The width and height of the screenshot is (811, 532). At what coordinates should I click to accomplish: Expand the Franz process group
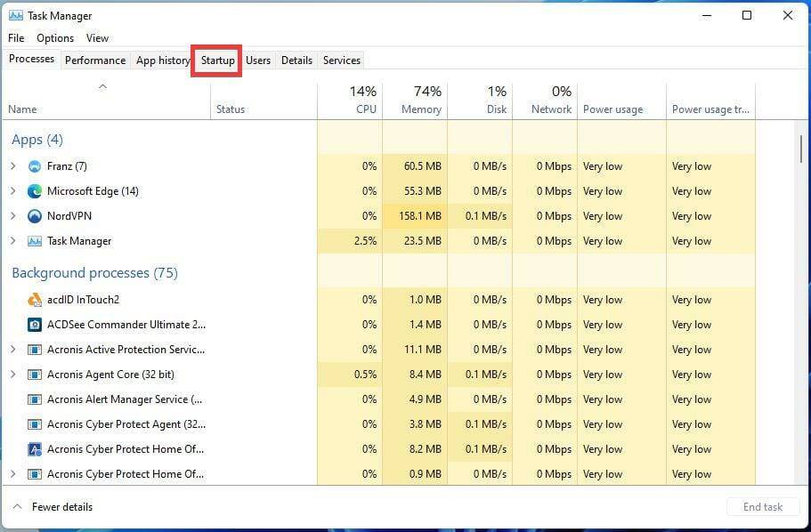click(x=14, y=165)
